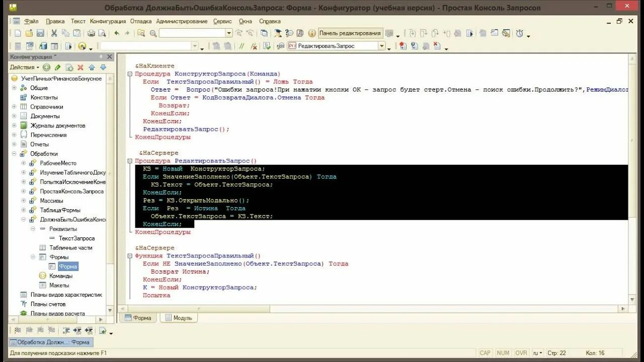Switch to the Форма tab
Screen dimensions: 644x362
point(138,318)
